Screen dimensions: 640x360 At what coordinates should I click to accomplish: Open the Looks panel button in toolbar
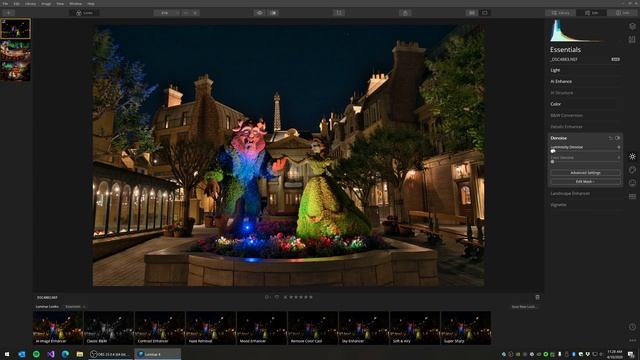(84, 13)
